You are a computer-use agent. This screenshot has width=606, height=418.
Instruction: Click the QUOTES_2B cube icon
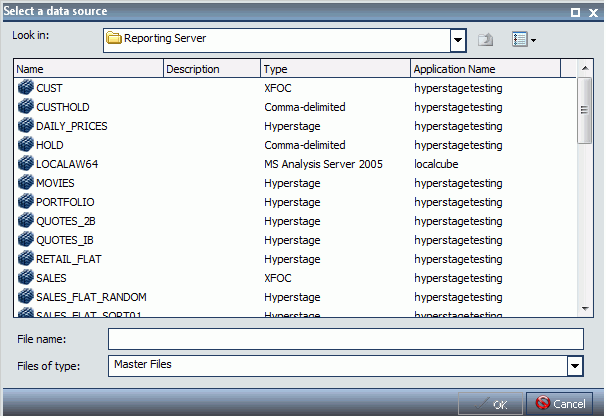pos(26,220)
